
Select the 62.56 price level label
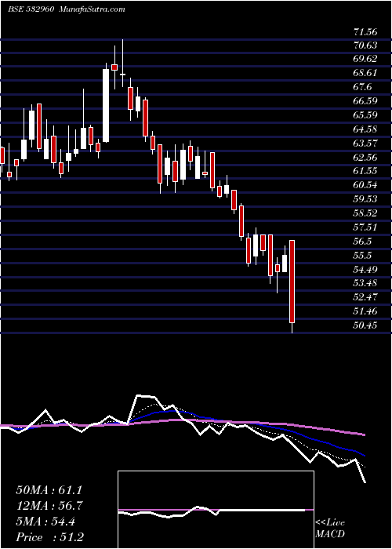click(365, 157)
